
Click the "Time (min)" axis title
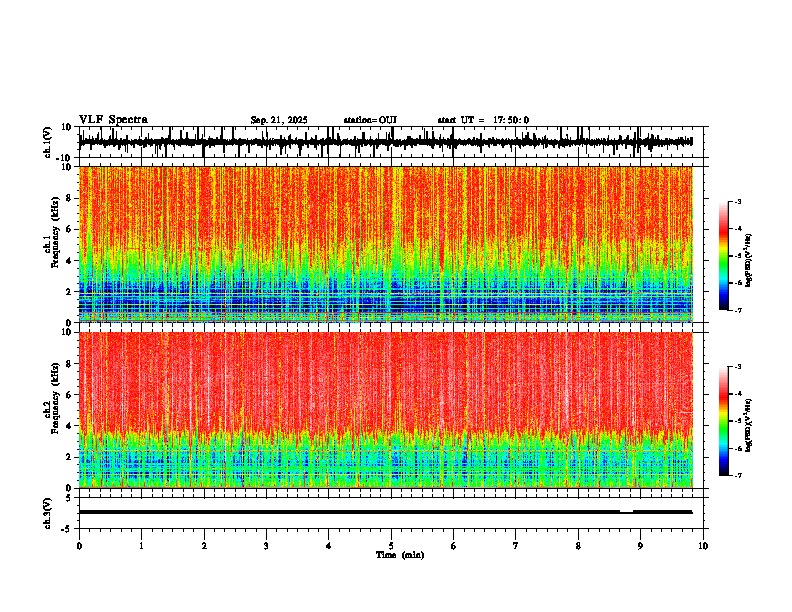coord(400,555)
